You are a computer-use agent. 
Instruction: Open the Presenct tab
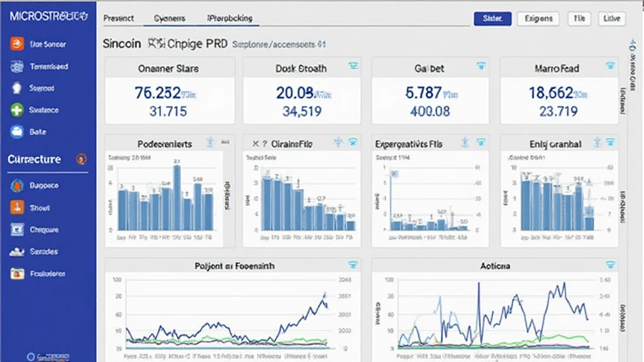118,18
